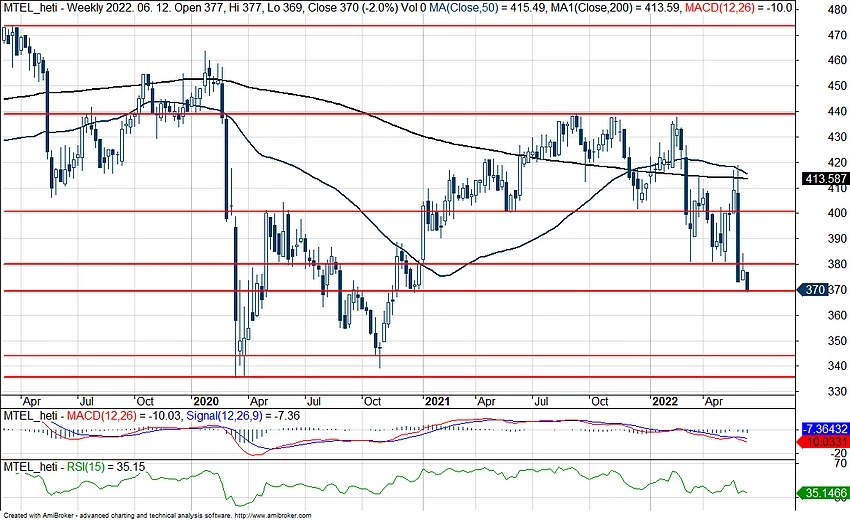Select the MTEL_heti MACD panel title
The image size is (850, 520).
[30, 414]
